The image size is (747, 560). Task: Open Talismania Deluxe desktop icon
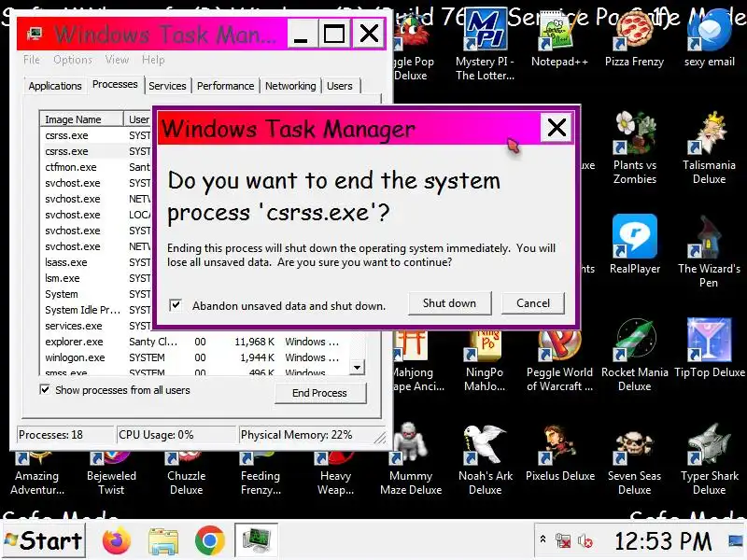point(709,147)
